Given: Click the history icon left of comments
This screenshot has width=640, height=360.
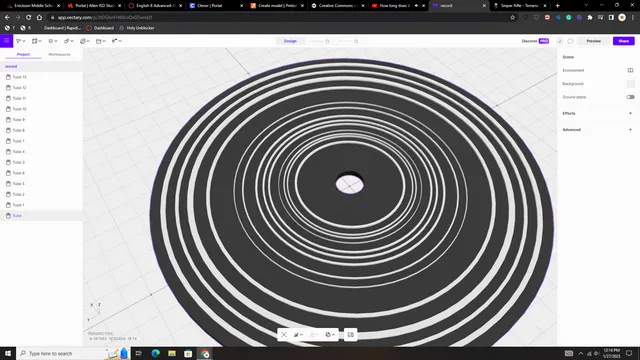Looking at the screenshot, I should coord(560,41).
